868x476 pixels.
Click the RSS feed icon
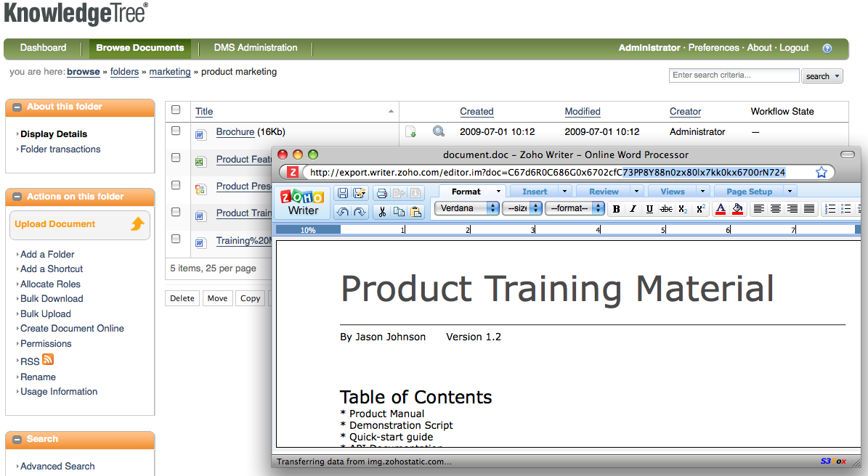pyautogui.click(x=48, y=360)
